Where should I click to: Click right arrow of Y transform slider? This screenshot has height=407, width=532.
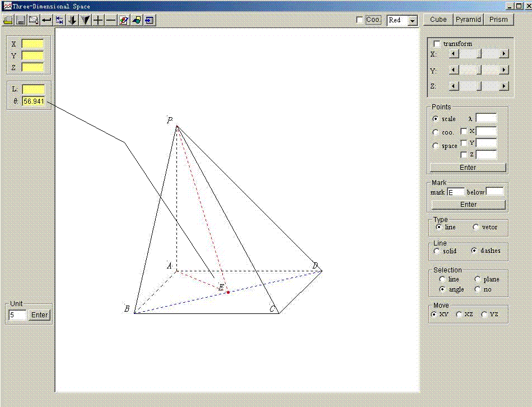tap(504, 70)
